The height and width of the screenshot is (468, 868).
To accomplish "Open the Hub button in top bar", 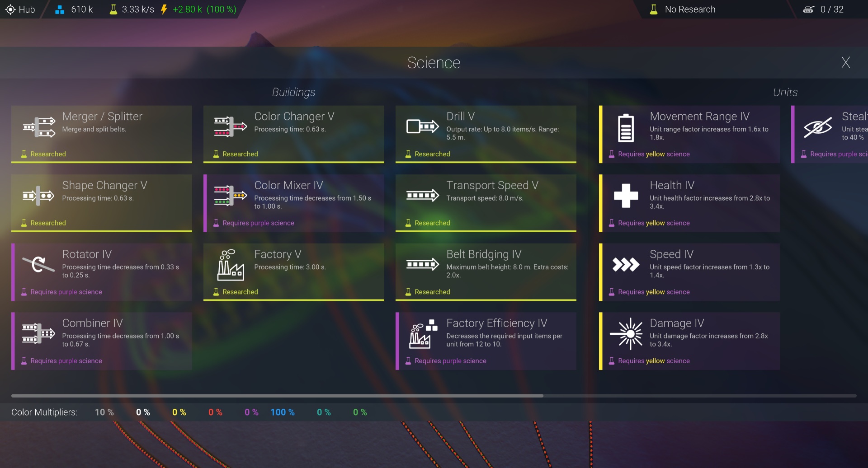I will pyautogui.click(x=20, y=9).
